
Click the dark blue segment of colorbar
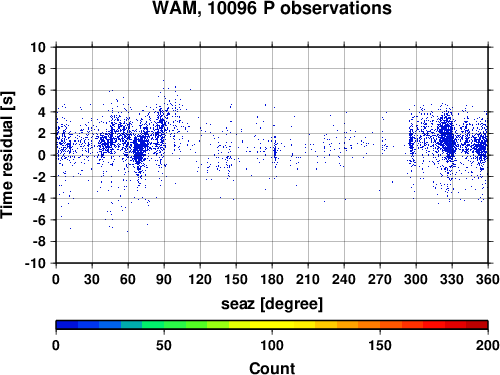tap(67, 325)
